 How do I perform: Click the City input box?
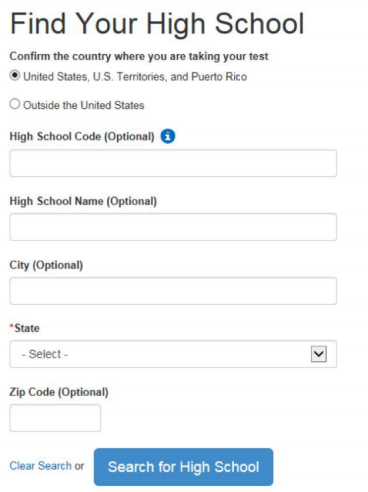coord(173,291)
